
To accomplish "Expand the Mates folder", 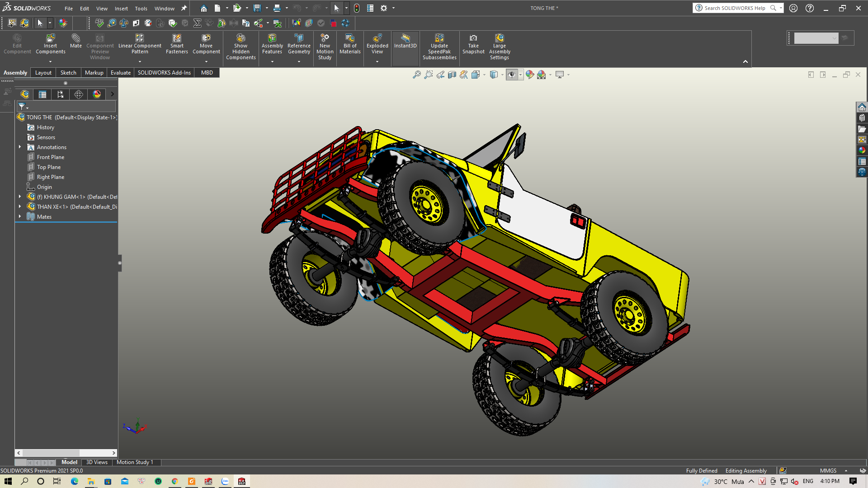I will [x=20, y=216].
